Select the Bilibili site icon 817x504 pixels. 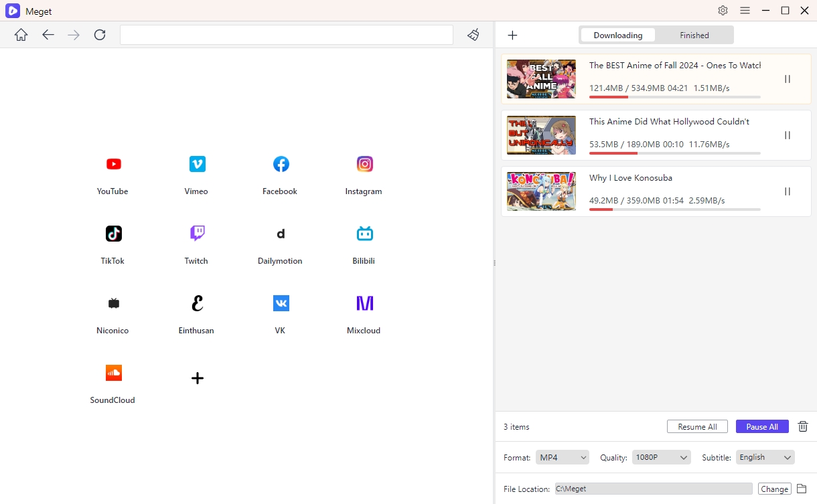(x=364, y=234)
